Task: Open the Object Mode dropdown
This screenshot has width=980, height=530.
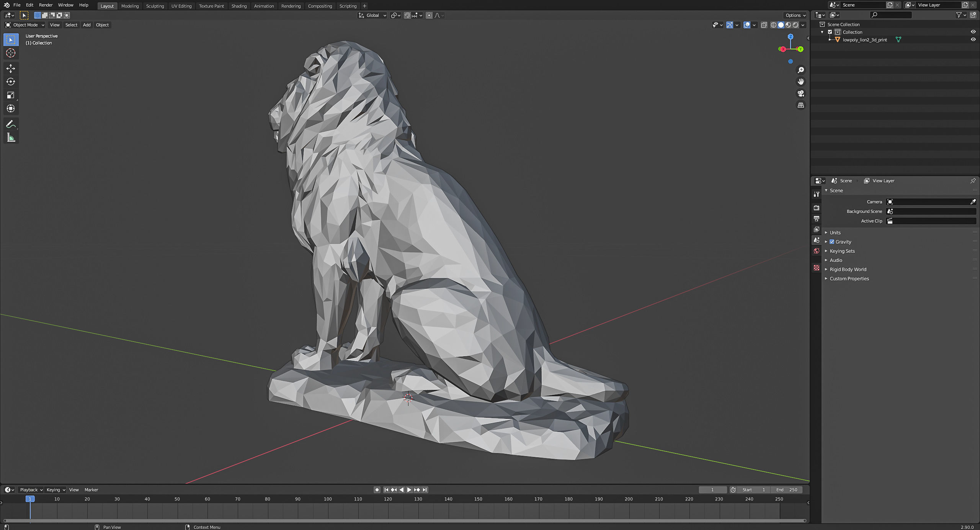Action: [x=25, y=25]
